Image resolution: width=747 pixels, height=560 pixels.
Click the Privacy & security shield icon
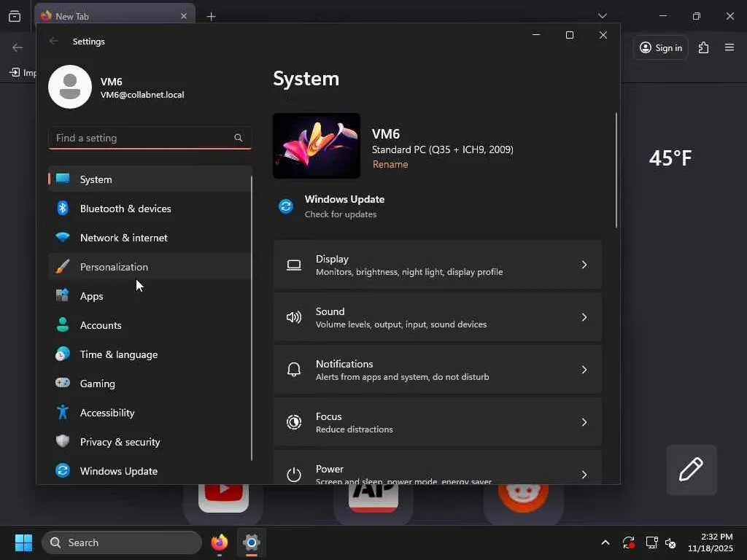[63, 441]
